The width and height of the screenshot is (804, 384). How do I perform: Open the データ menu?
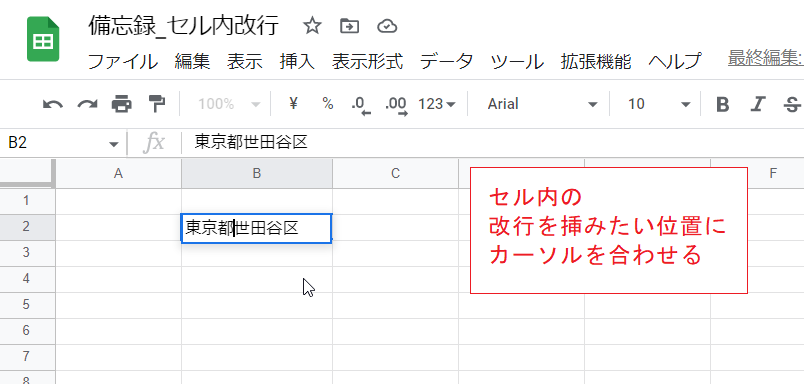tap(447, 62)
